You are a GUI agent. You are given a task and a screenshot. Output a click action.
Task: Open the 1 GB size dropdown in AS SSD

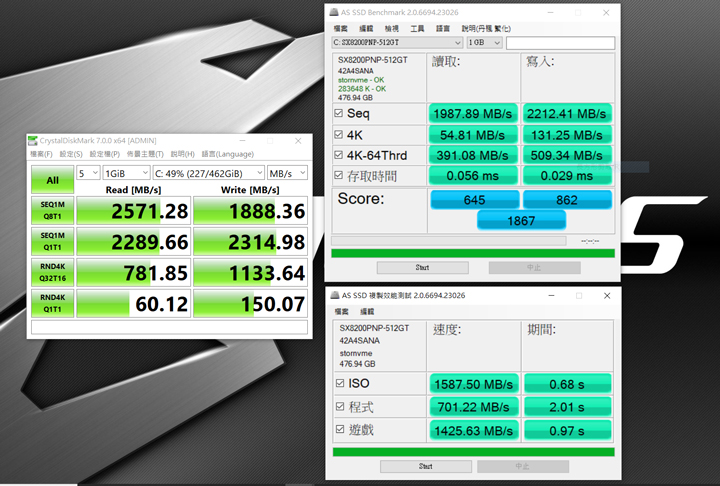484,43
